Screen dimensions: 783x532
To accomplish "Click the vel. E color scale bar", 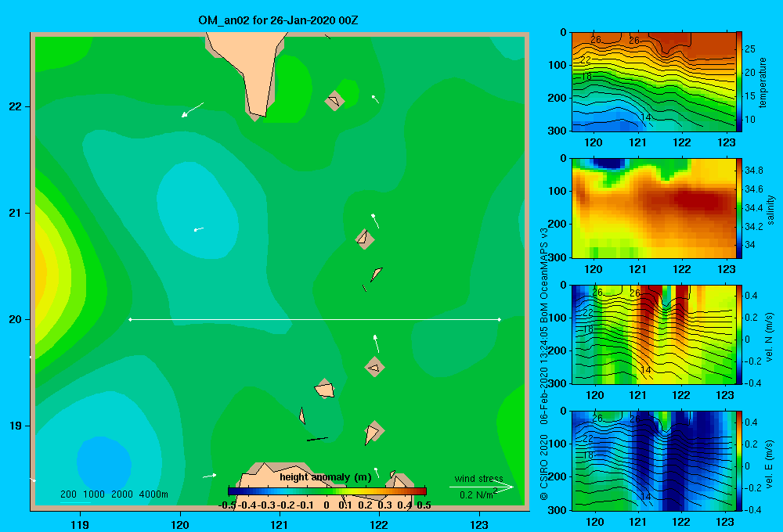I will (739, 461).
